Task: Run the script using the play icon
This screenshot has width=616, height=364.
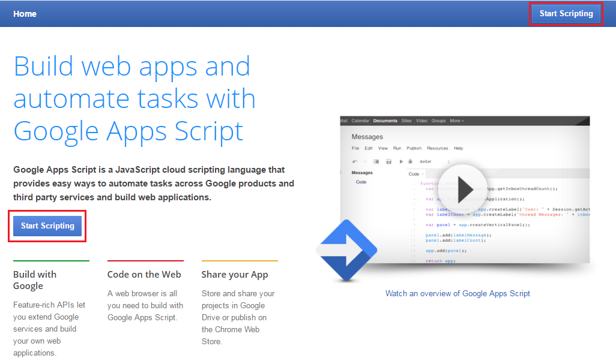Action: [401, 162]
